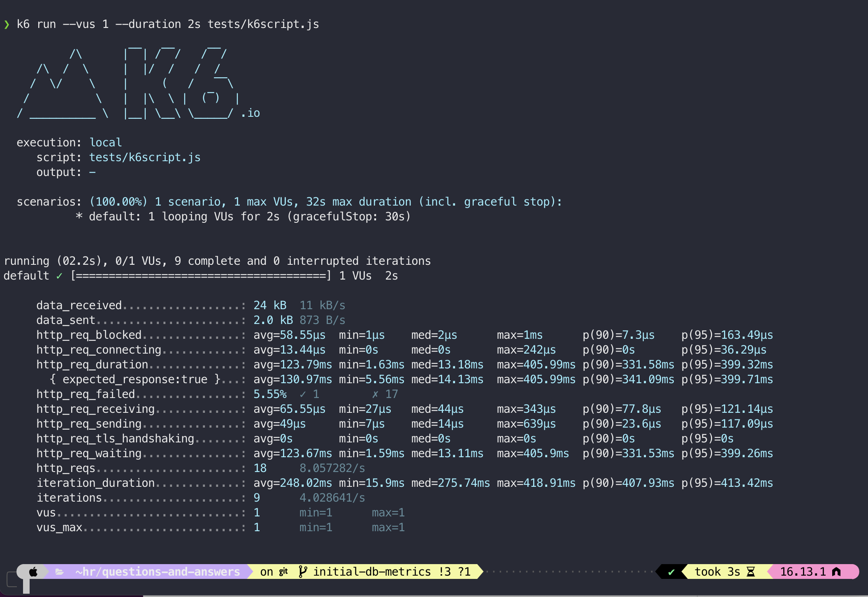The width and height of the screenshot is (868, 597).
Task: Click the 16.13.1 version segment
Action: click(x=803, y=572)
